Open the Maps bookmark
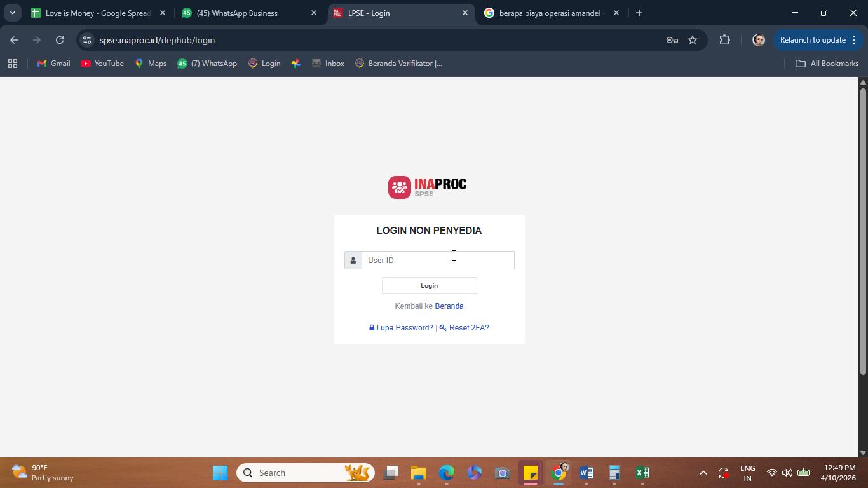 (x=151, y=64)
